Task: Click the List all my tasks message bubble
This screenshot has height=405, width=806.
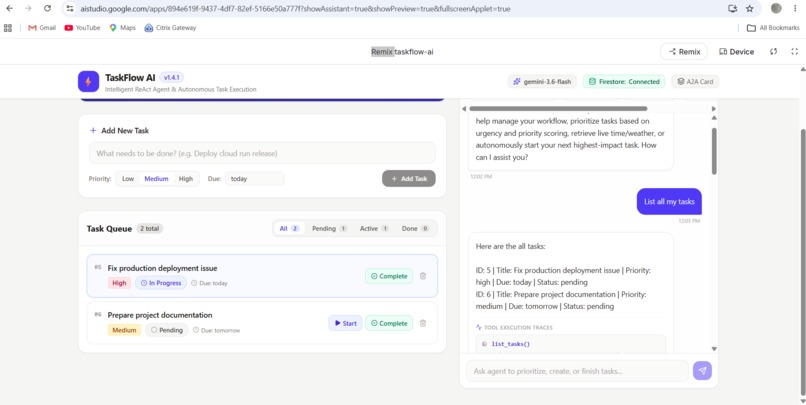Action: [x=669, y=201]
